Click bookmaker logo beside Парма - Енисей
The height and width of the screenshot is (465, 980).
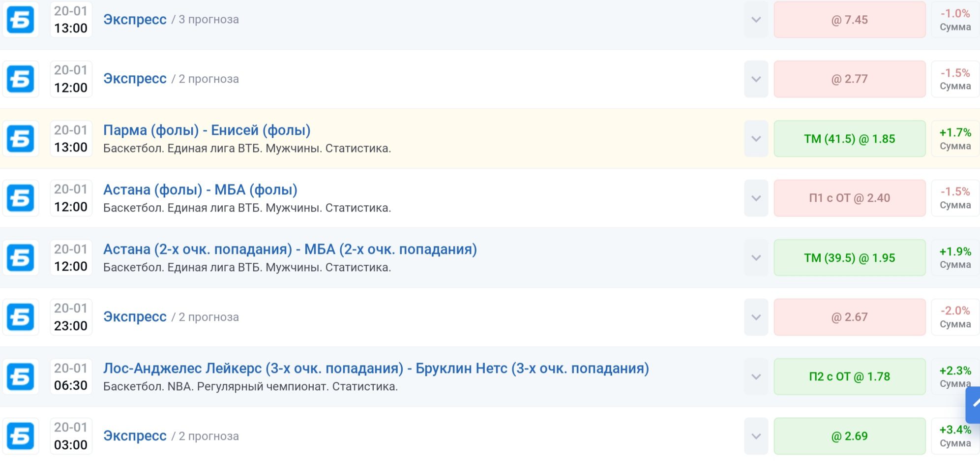coord(21,139)
